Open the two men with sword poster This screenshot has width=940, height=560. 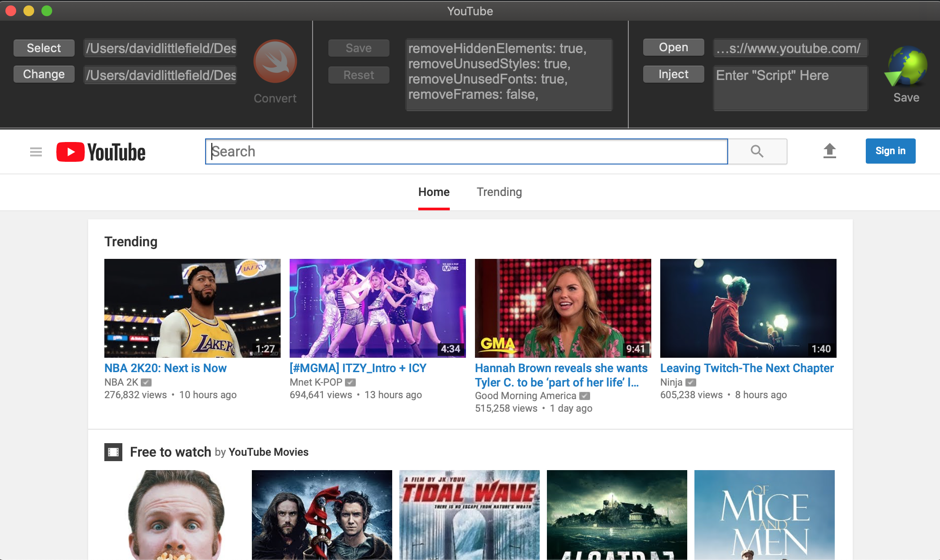pos(322,515)
